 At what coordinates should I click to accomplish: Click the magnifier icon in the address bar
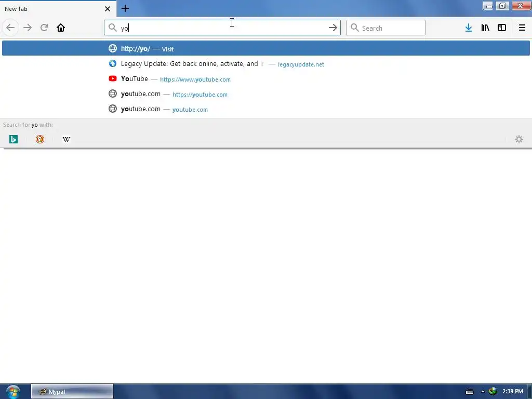112,28
